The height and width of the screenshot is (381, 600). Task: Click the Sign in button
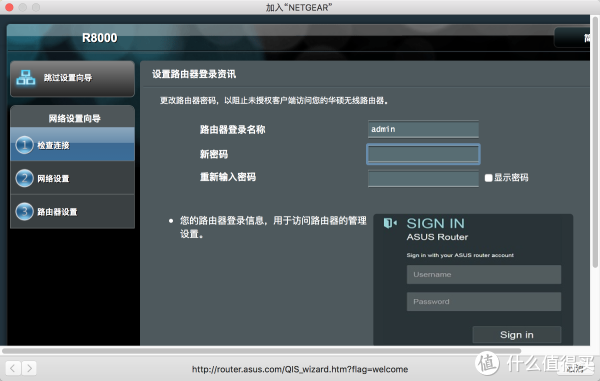517,335
